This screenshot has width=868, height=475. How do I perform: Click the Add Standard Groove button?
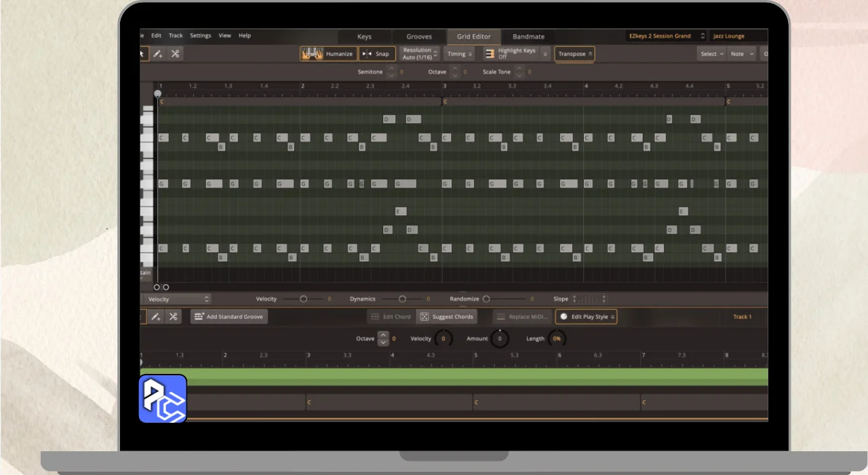(x=229, y=317)
